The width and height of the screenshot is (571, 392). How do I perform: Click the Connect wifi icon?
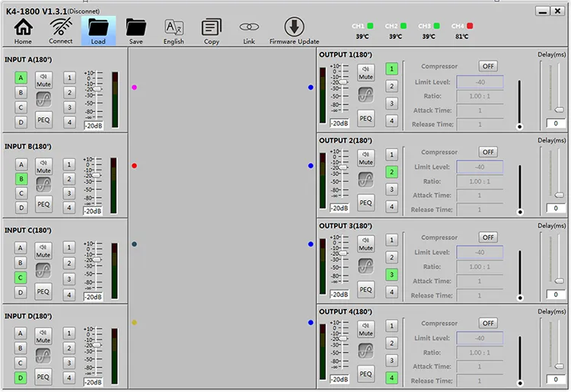(x=61, y=30)
